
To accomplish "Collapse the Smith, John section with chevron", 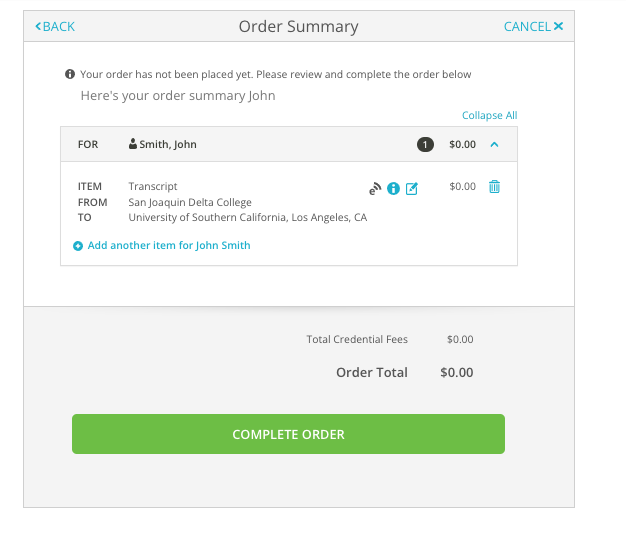I will 494,144.
